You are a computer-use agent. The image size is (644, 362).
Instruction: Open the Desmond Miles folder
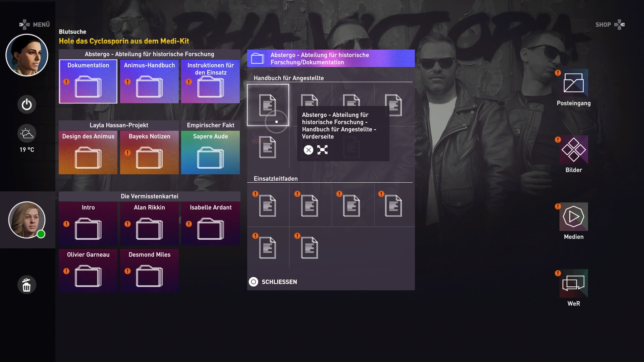[x=149, y=271]
